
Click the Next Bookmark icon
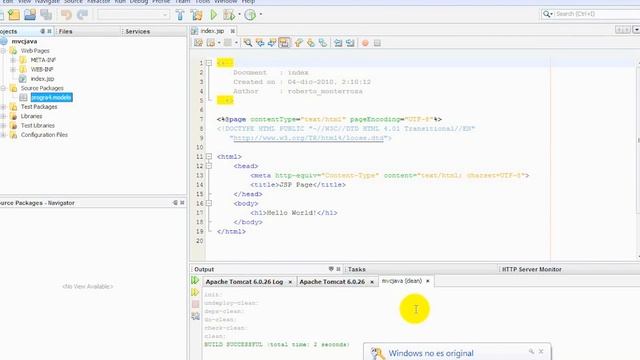pyautogui.click(x=311, y=43)
